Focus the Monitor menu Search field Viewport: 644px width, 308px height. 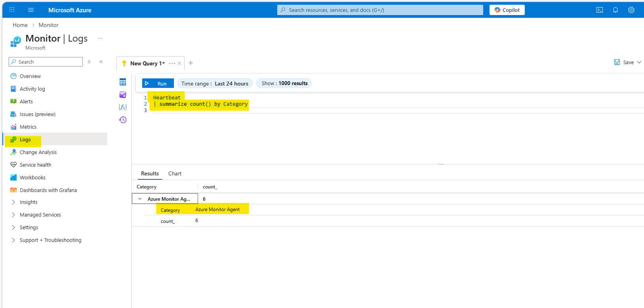click(46, 62)
